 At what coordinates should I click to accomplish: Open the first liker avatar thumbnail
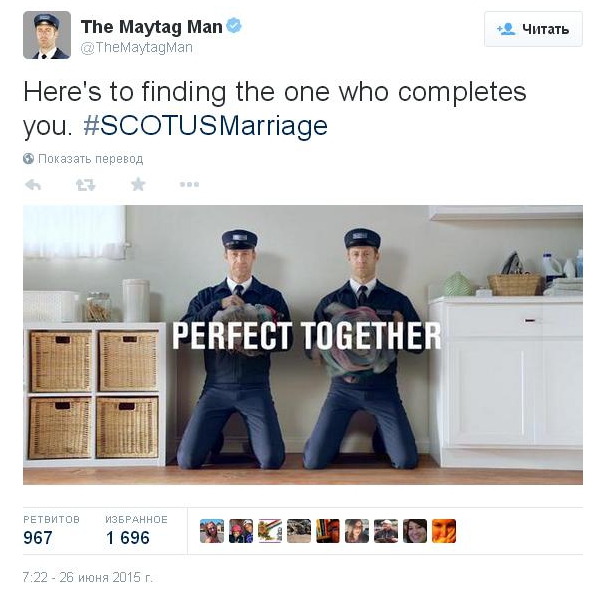point(212,531)
